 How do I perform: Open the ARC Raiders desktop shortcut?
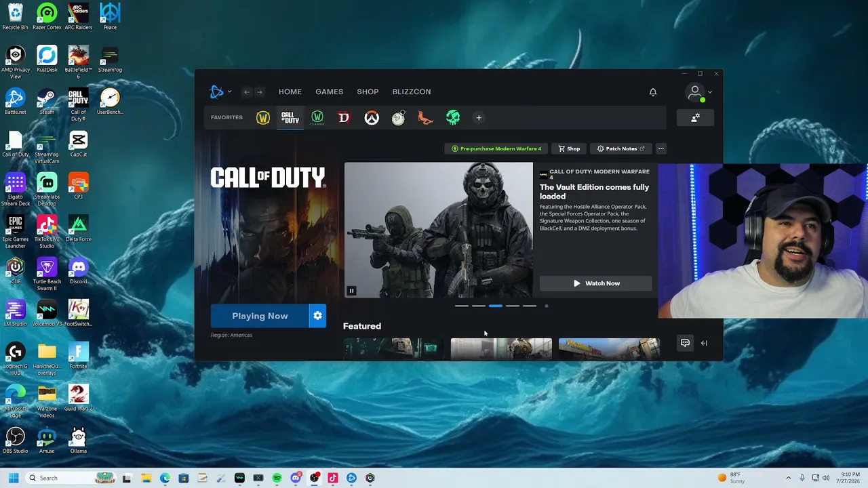78,17
